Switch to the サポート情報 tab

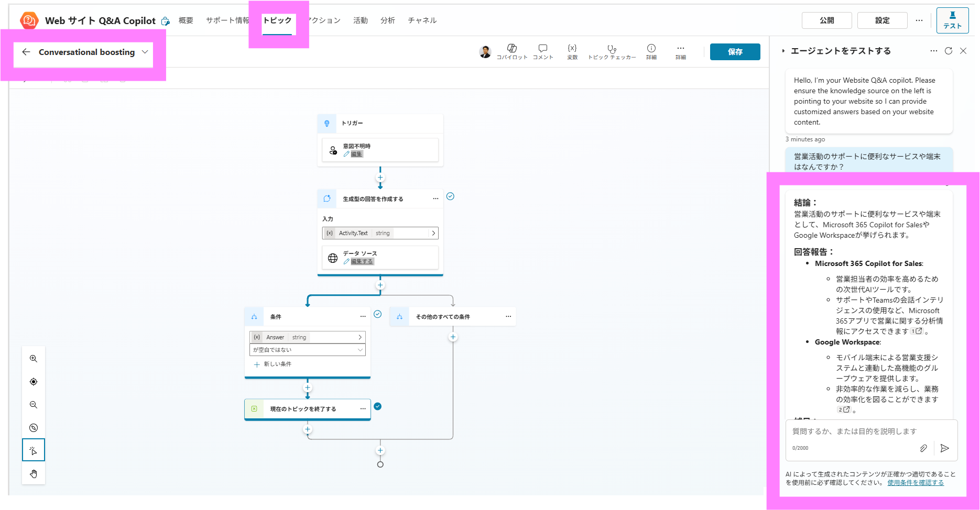pyautogui.click(x=227, y=20)
